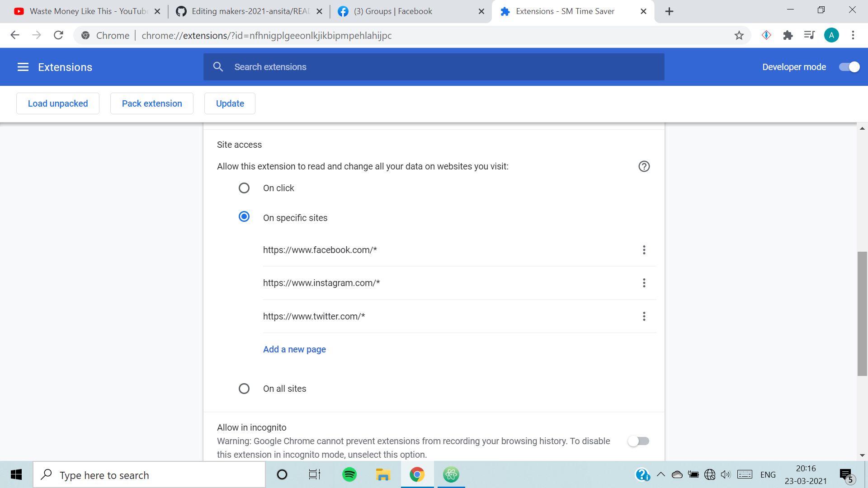Open the Extensions hamburger menu
The width and height of the screenshot is (868, 488).
pos(23,67)
